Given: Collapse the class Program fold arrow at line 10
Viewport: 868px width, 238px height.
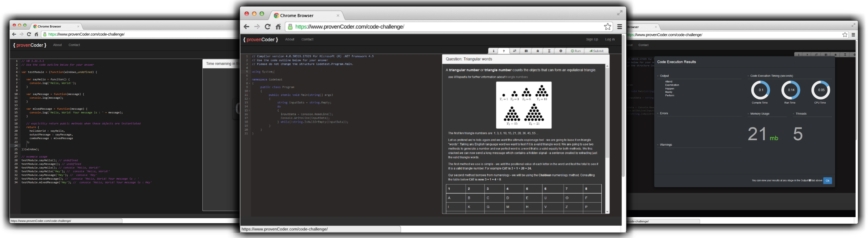Looking at the screenshot, I should [x=250, y=91].
